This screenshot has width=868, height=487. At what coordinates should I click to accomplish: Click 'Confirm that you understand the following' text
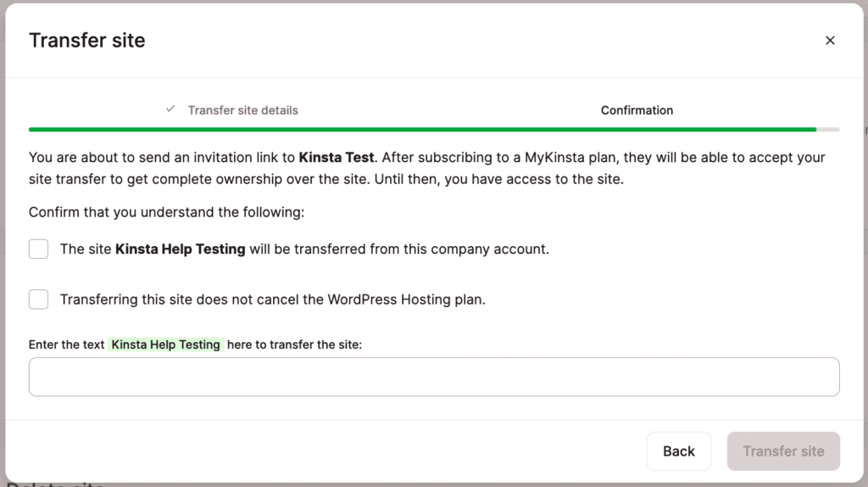point(166,212)
